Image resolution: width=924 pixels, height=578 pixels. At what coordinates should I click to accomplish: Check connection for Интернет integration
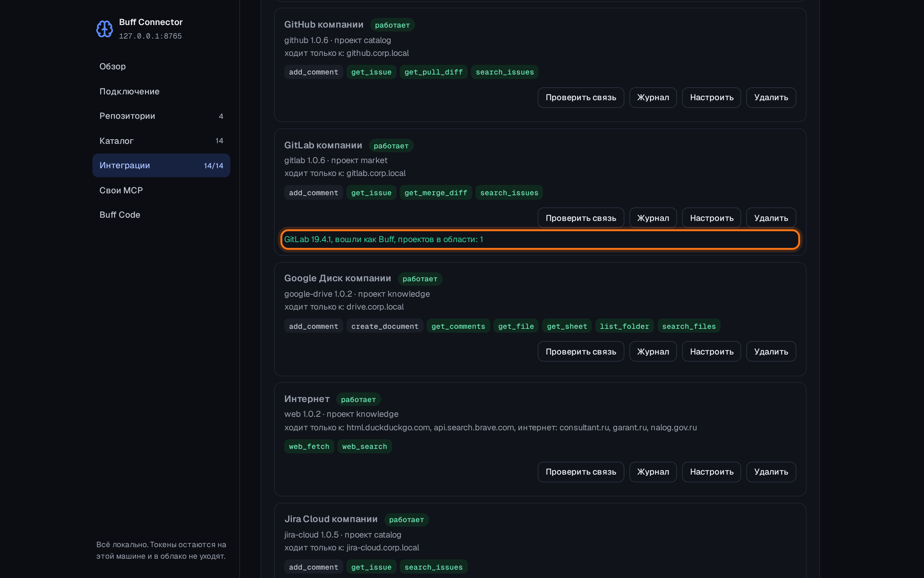click(581, 472)
